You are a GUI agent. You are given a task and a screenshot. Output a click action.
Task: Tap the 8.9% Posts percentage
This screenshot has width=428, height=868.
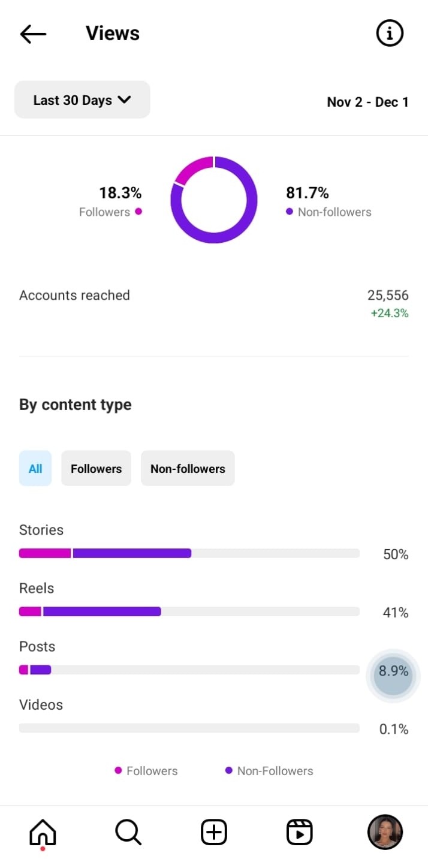[x=393, y=671]
